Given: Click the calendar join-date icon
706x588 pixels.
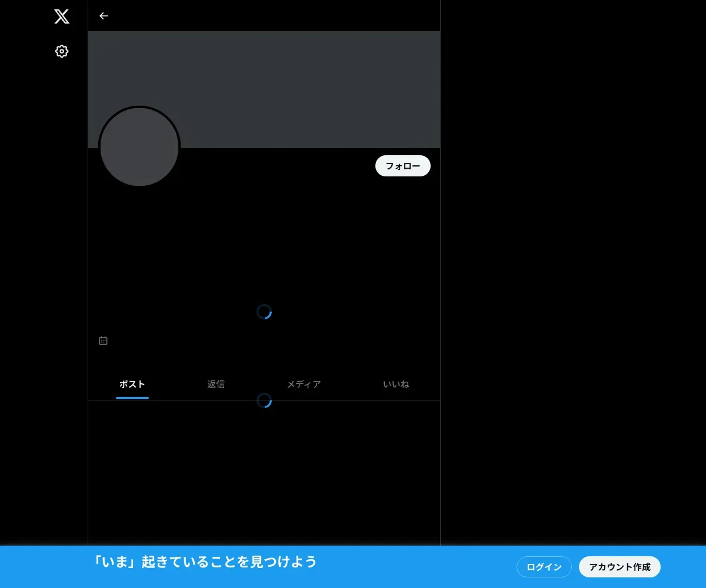Looking at the screenshot, I should coord(103,340).
